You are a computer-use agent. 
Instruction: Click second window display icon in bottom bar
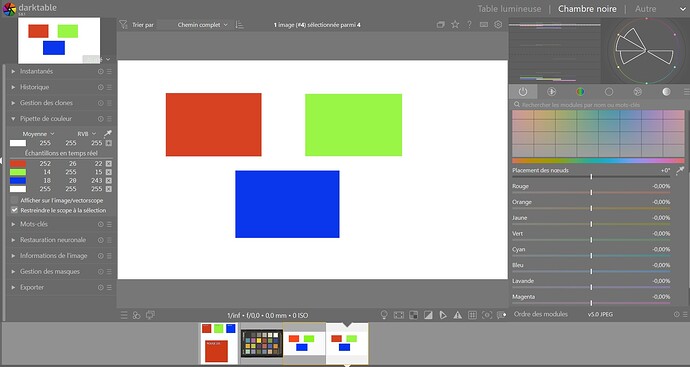point(150,315)
